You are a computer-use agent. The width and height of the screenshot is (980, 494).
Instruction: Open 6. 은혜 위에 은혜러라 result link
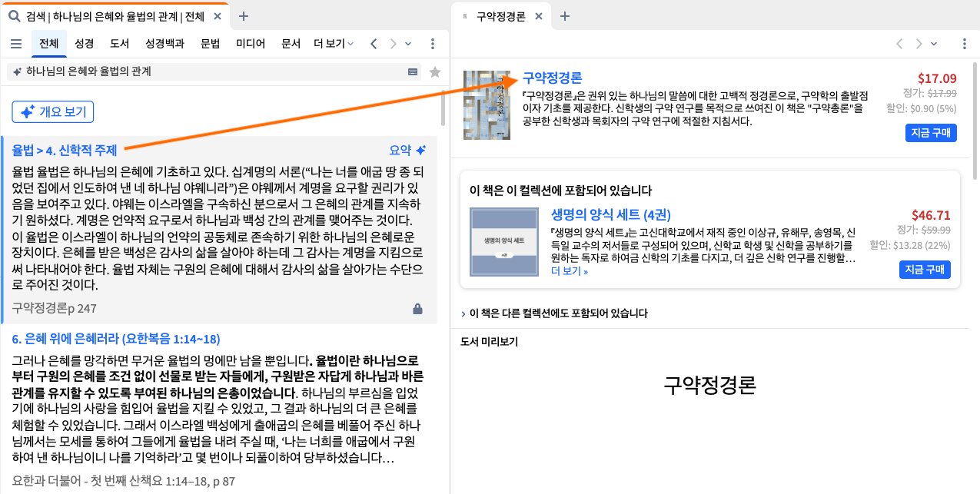[116, 338]
